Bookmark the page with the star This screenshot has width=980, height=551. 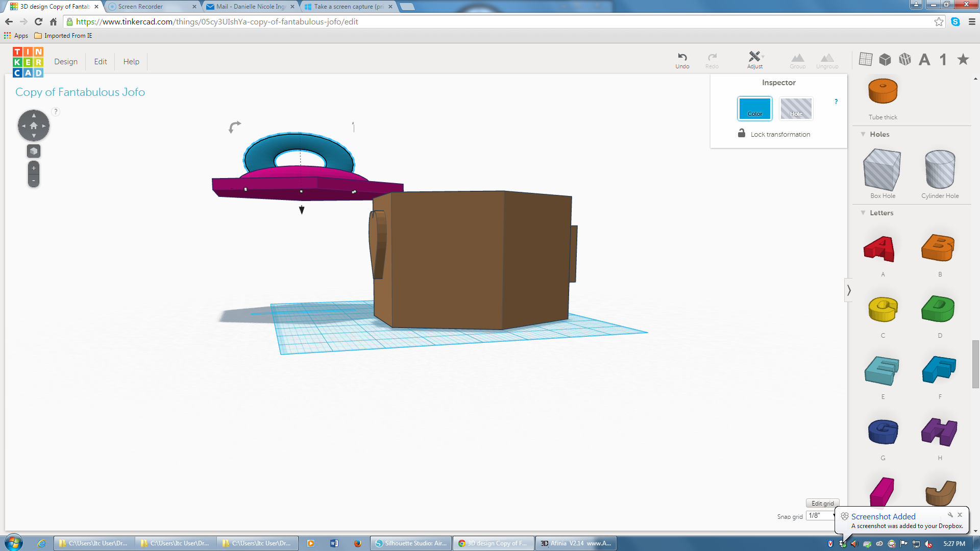click(x=938, y=21)
